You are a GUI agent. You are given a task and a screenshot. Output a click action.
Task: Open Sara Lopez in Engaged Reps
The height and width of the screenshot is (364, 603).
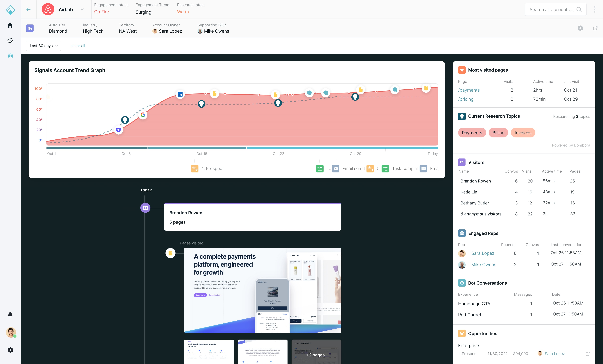click(483, 253)
